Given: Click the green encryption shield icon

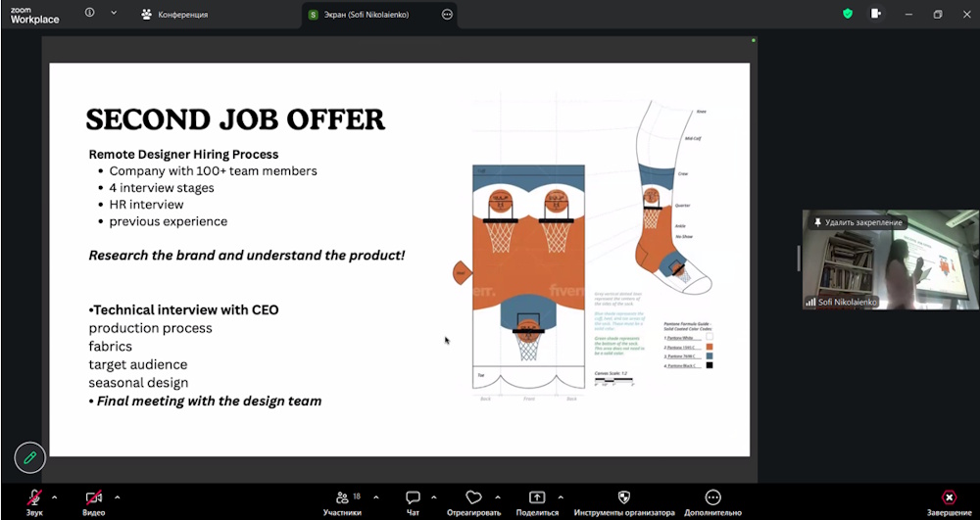Looking at the screenshot, I should click(848, 14).
